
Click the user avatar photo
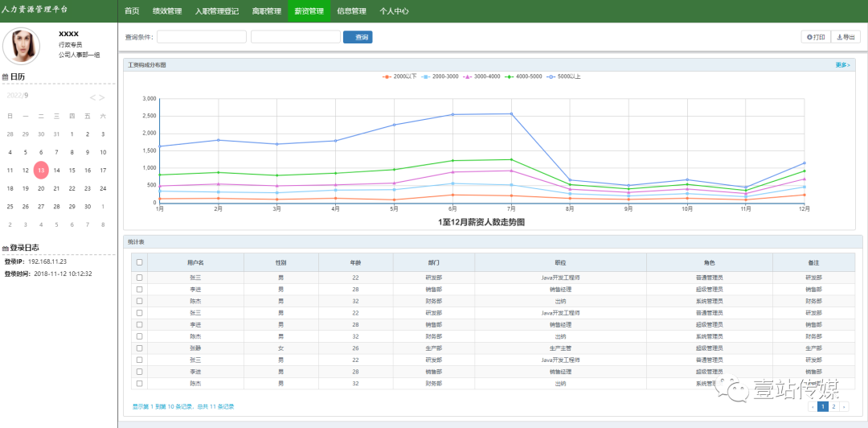click(x=22, y=46)
